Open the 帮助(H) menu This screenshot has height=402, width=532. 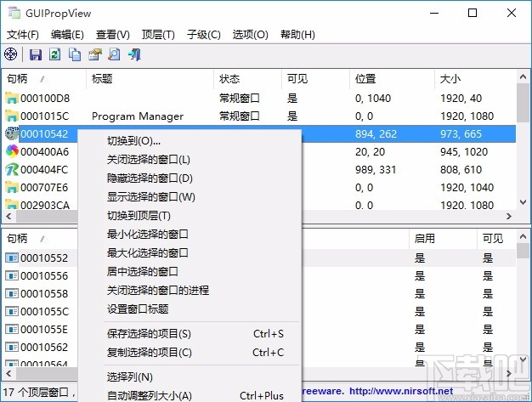click(297, 34)
